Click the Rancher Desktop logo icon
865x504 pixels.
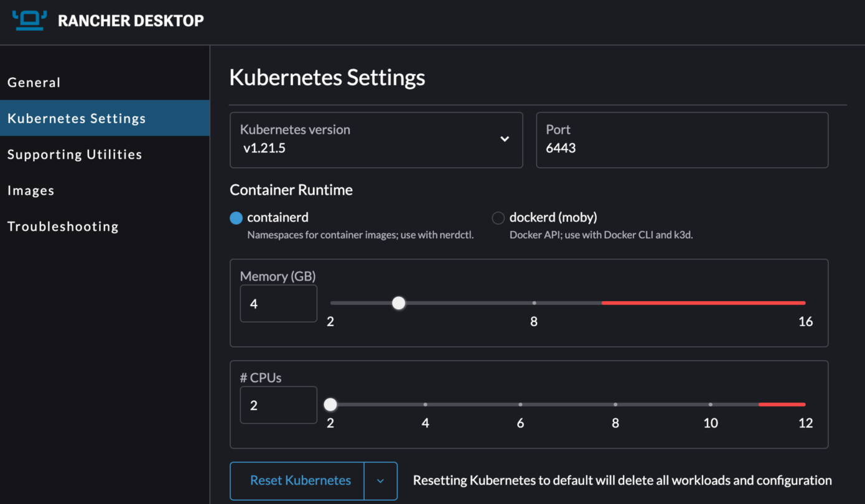[x=30, y=20]
